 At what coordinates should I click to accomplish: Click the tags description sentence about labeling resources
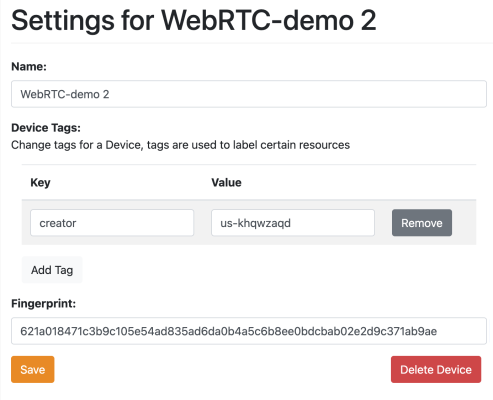click(x=180, y=145)
